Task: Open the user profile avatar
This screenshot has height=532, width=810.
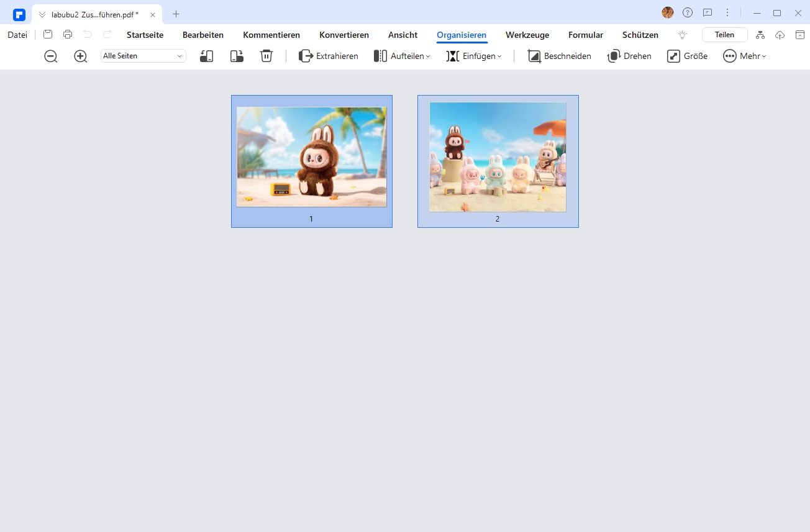Action: (x=668, y=12)
